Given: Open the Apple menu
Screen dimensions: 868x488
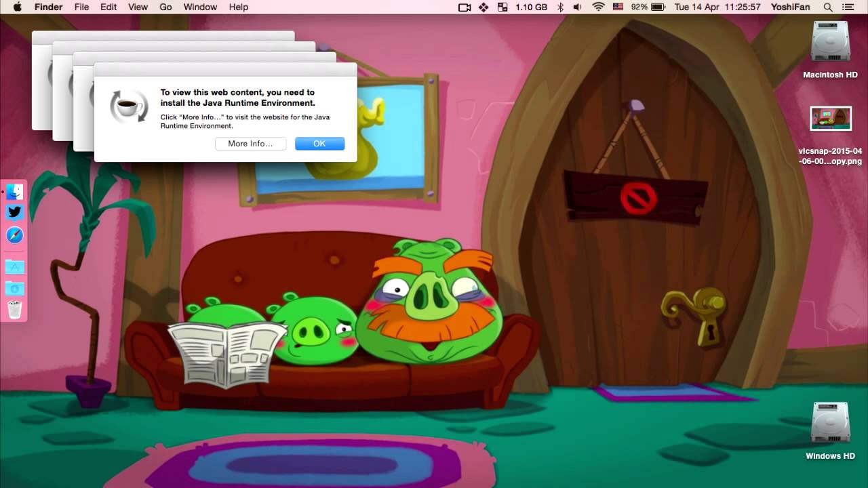Looking at the screenshot, I should [17, 7].
